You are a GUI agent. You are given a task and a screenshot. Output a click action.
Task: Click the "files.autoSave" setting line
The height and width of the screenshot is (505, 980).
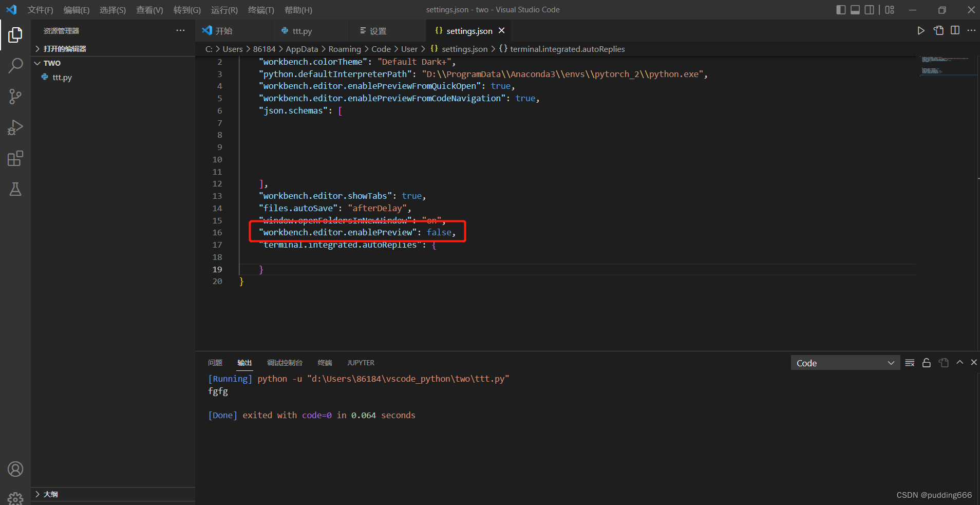(x=335, y=208)
